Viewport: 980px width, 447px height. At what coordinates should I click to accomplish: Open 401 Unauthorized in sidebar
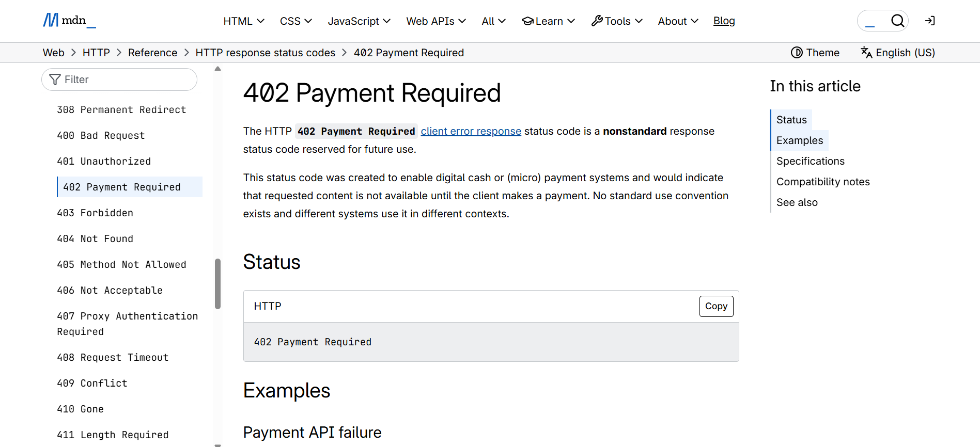pyautogui.click(x=104, y=161)
